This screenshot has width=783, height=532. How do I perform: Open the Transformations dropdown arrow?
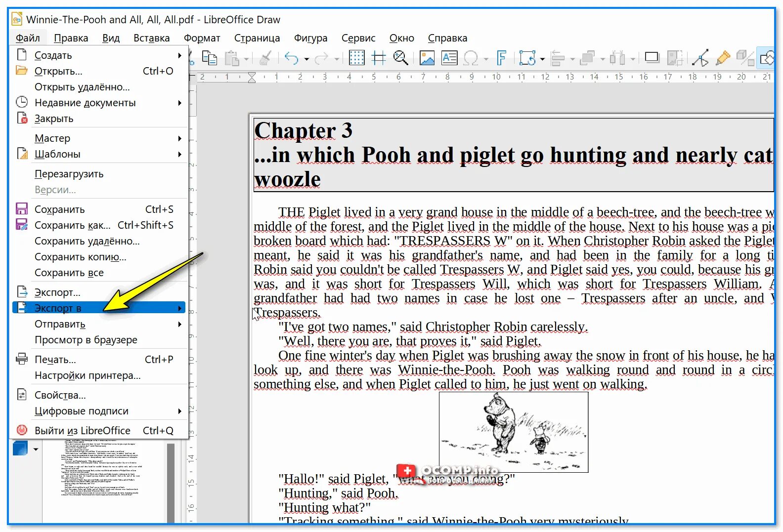(x=542, y=59)
